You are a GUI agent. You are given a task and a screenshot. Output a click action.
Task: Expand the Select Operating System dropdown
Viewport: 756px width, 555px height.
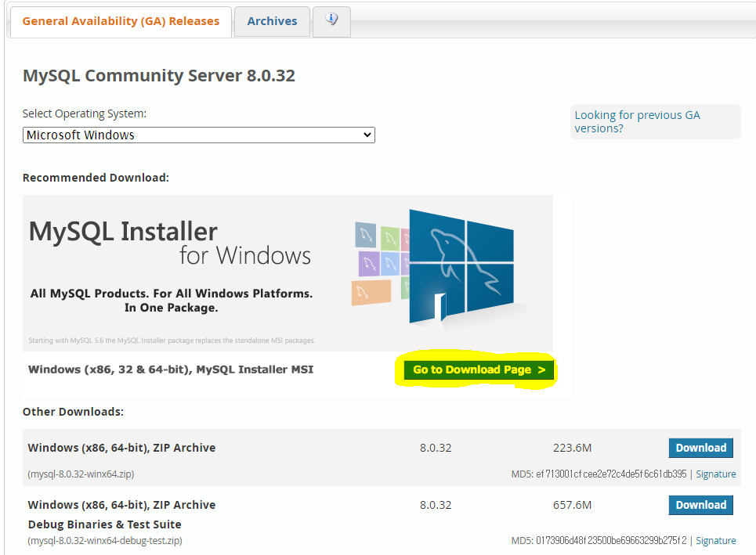point(199,135)
